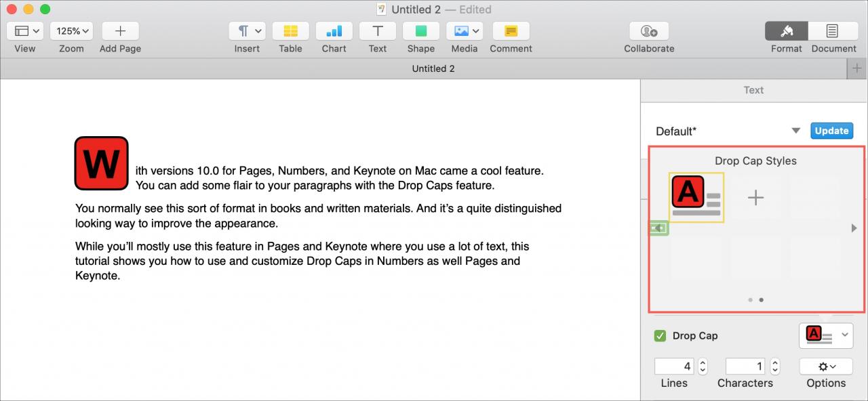868x401 pixels.
Task: Click the Update style button
Action: [x=831, y=131]
